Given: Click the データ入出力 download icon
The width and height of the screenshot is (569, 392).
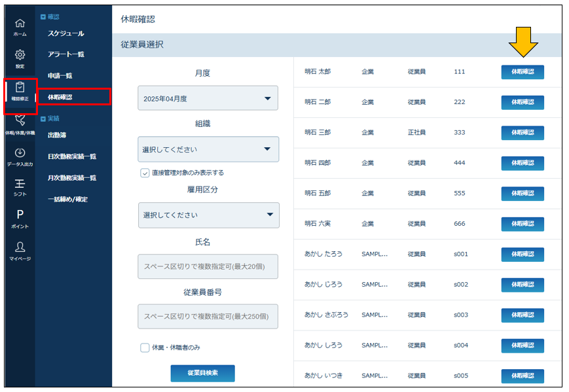Looking at the screenshot, I should coord(20,156).
